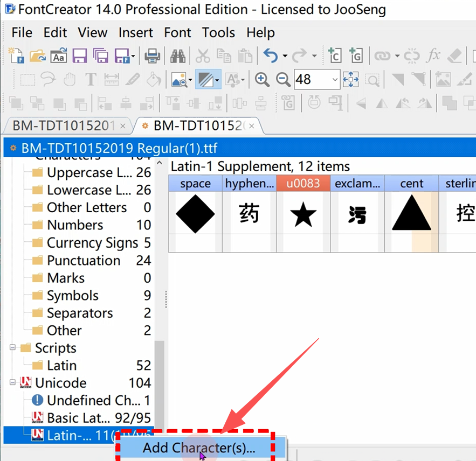Click the Save All icon

pyautogui.click(x=100, y=56)
